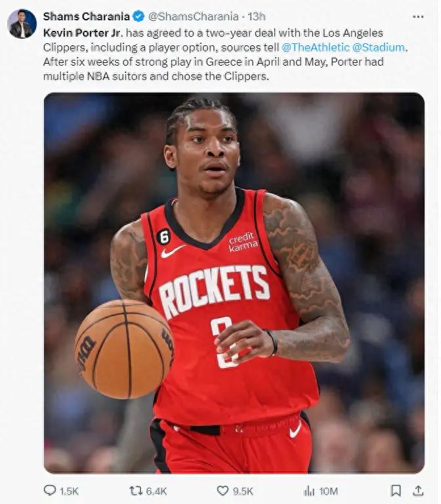Click the 13h timestamp
Screen dimensions: 441x504
256,16
